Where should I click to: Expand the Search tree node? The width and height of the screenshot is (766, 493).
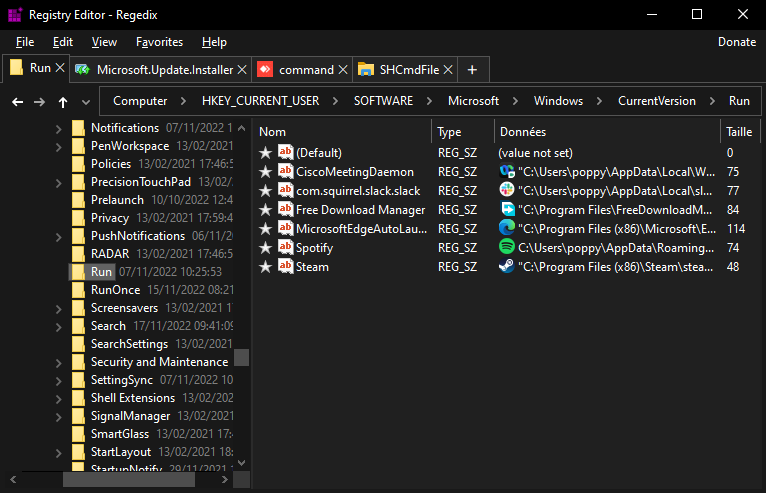[x=59, y=327]
